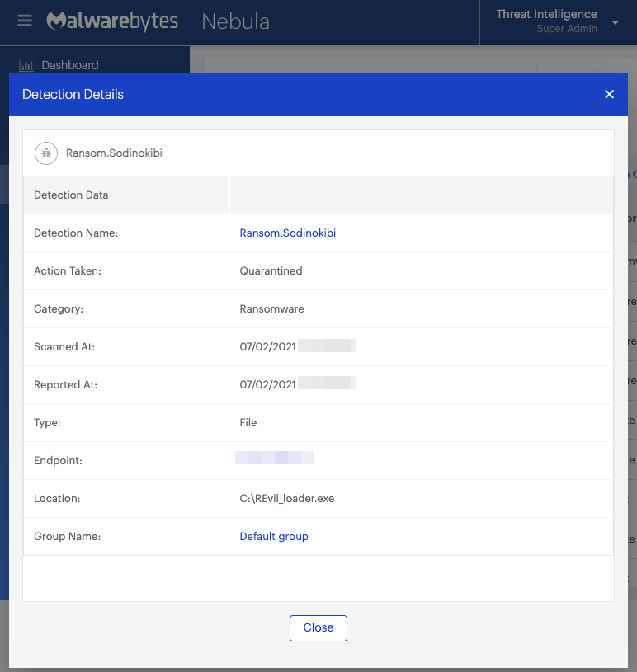Close Detection Details with the X icon
This screenshot has height=672, width=637.
tap(609, 94)
